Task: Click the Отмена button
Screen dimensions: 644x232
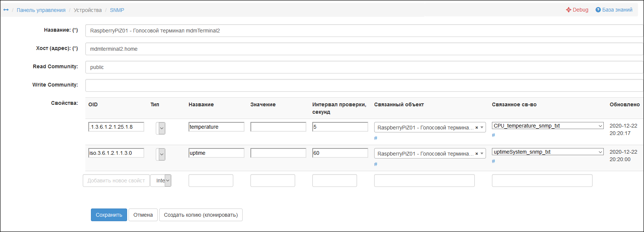Action: click(143, 215)
